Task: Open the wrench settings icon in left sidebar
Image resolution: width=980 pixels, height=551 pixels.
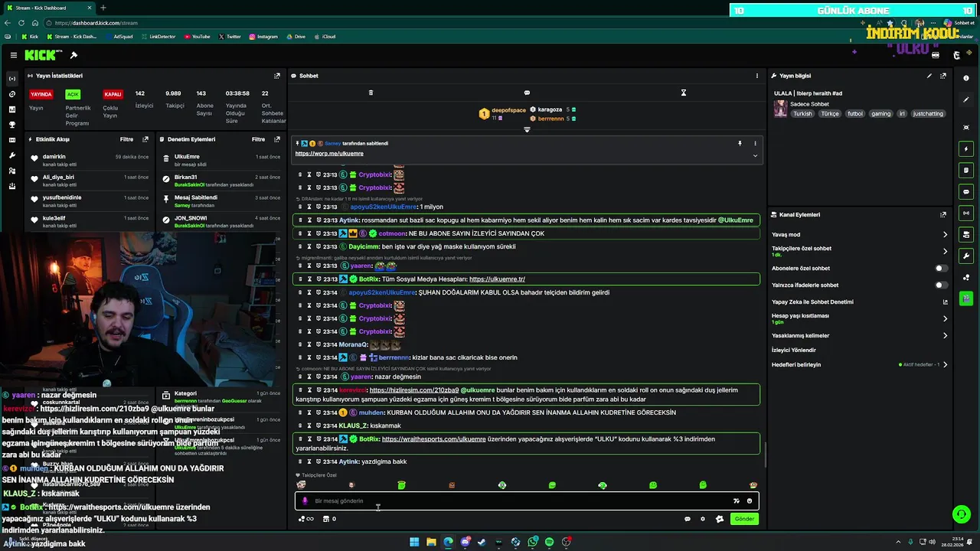Action: tap(11, 155)
